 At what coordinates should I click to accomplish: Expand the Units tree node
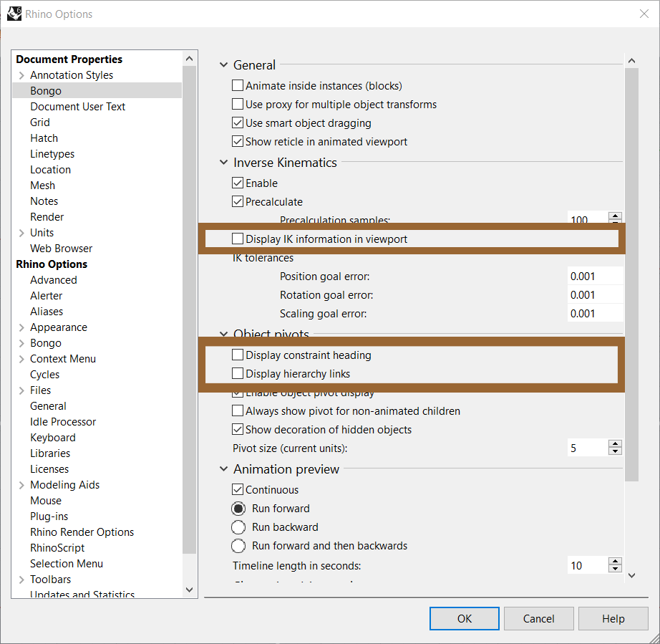[x=21, y=233]
